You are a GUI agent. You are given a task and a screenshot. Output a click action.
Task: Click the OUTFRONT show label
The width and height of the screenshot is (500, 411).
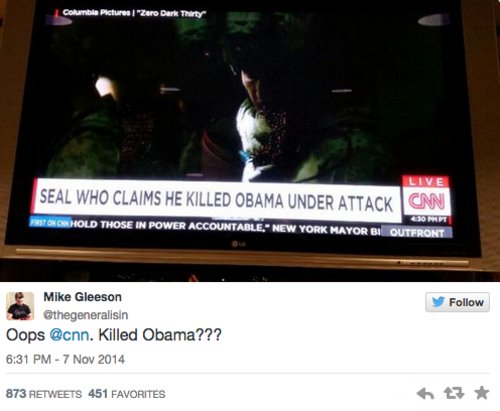[417, 232]
